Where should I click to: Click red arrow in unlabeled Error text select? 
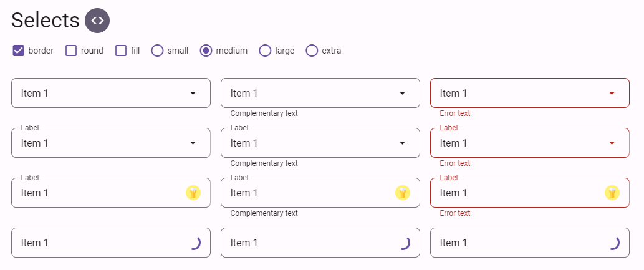pos(612,94)
